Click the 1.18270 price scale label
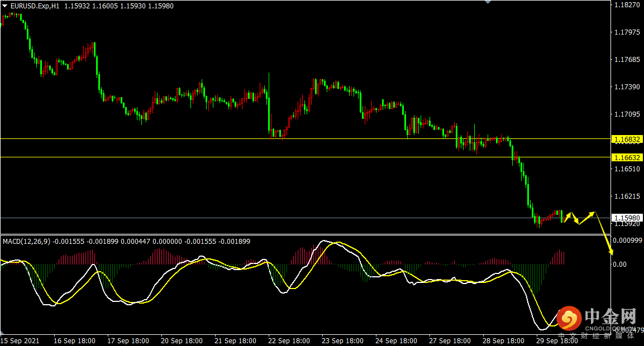 coord(627,5)
